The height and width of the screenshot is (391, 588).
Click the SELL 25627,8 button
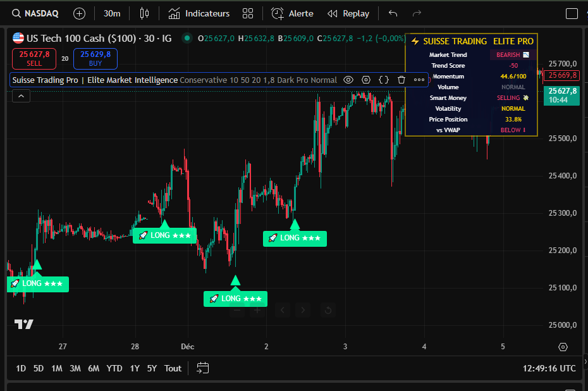click(x=34, y=58)
